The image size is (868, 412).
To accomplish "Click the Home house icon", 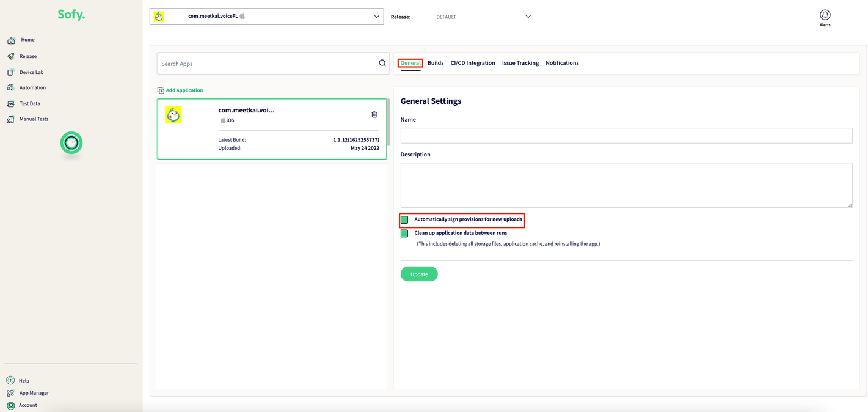I will 11,40.
